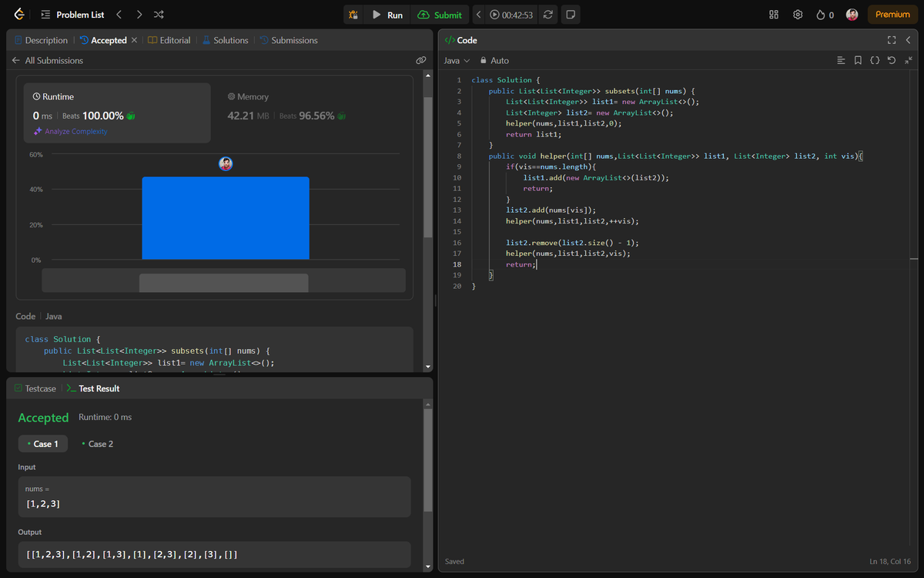Pause the 00:42:53 timer

[511, 15]
